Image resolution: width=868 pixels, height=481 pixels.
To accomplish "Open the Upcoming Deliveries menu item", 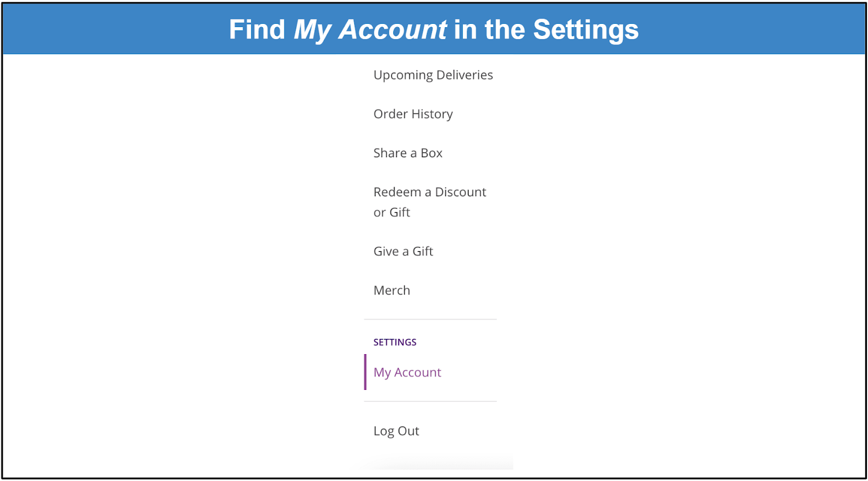I will pos(433,75).
